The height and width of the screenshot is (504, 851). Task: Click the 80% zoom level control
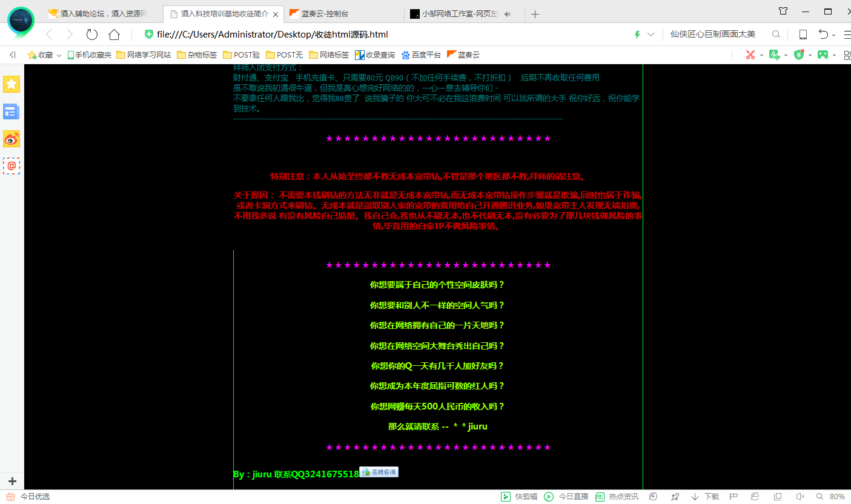coord(836,497)
